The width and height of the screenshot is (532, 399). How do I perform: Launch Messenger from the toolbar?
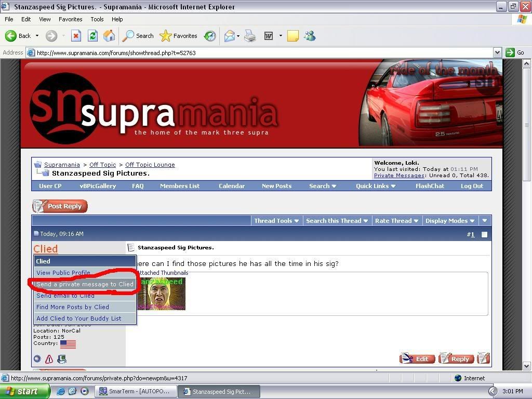[x=310, y=36]
